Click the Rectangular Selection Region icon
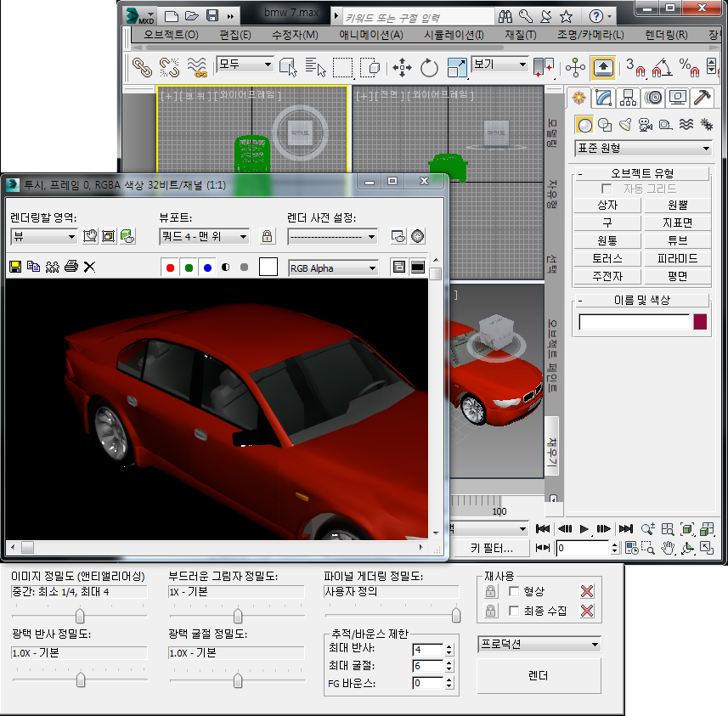This screenshot has height=716, width=728. [x=342, y=67]
